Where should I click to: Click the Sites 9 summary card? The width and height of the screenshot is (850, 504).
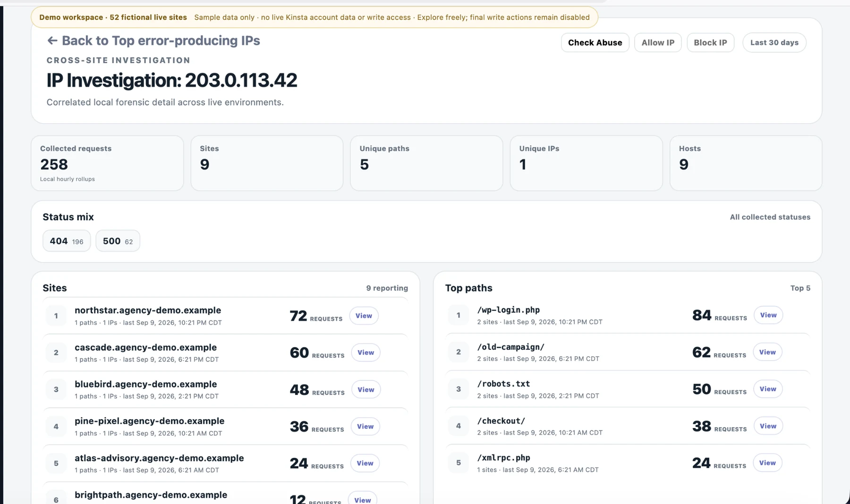coord(267,163)
